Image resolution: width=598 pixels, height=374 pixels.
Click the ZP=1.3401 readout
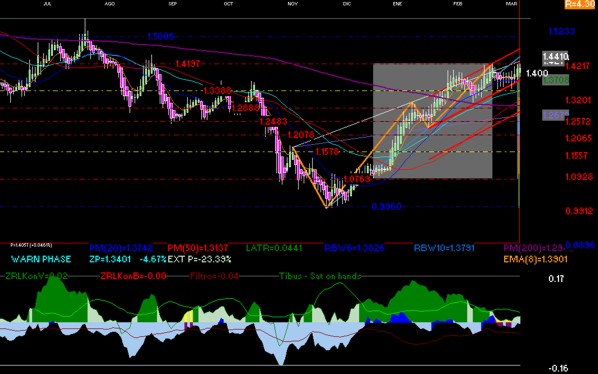click(110, 259)
